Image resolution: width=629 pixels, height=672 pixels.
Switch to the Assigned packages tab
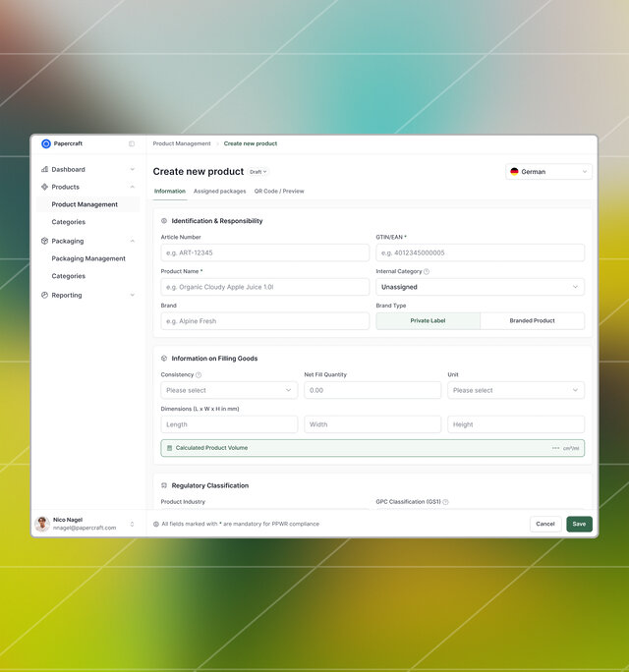(x=219, y=192)
